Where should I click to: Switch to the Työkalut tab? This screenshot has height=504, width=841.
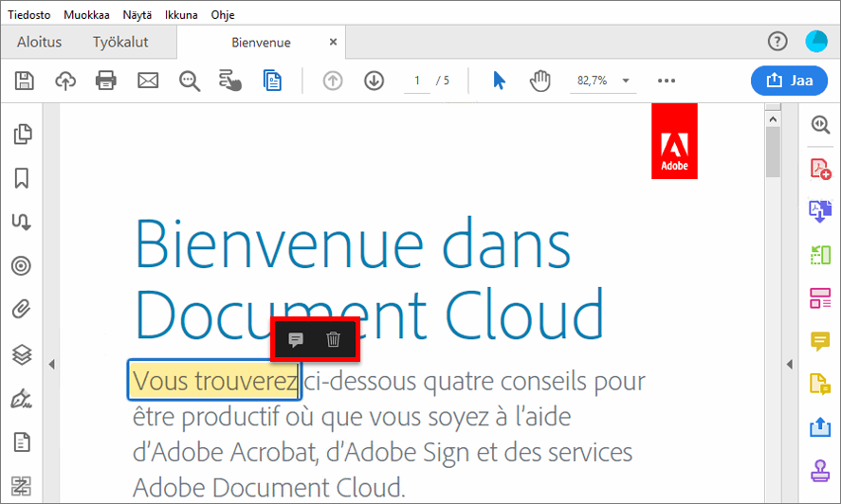coord(120,42)
